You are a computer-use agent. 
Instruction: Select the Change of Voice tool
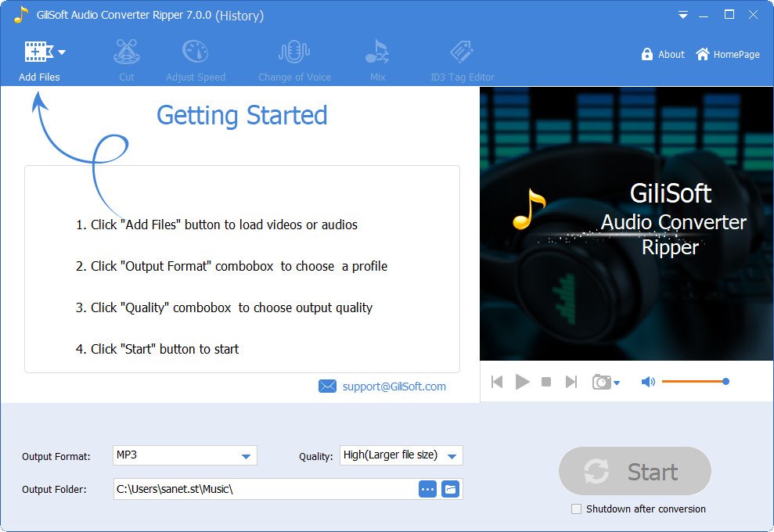[294, 53]
